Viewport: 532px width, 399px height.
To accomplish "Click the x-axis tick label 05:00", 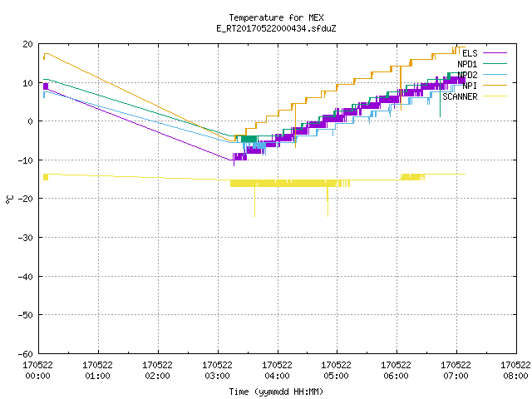I will (x=336, y=376).
